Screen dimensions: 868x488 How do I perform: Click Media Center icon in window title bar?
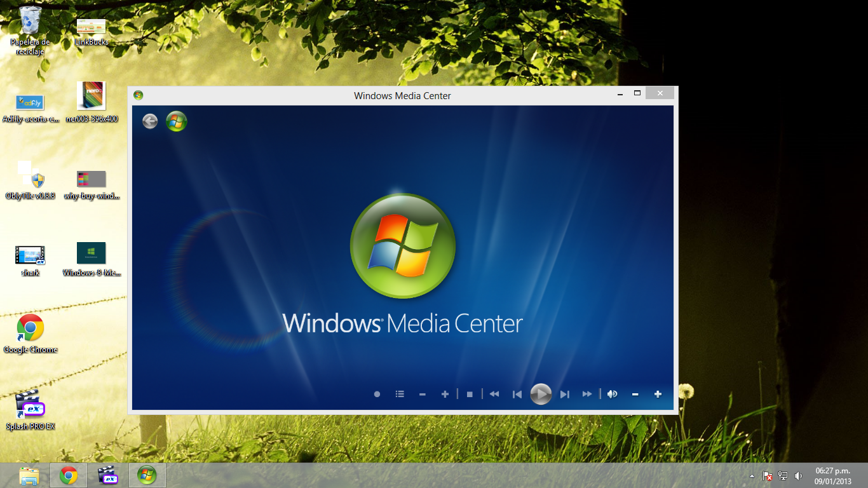(139, 95)
